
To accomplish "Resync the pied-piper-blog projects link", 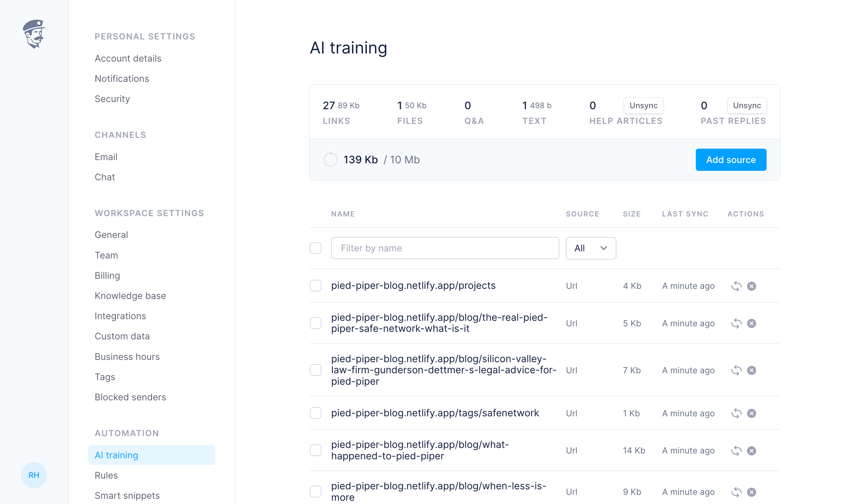I will [736, 286].
